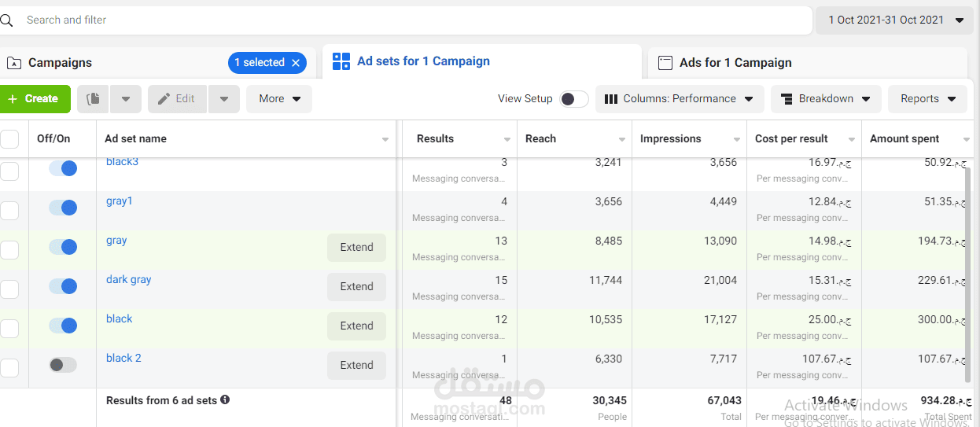Open the dark gray ad set link
The width and height of the screenshot is (980, 427).
tap(129, 280)
